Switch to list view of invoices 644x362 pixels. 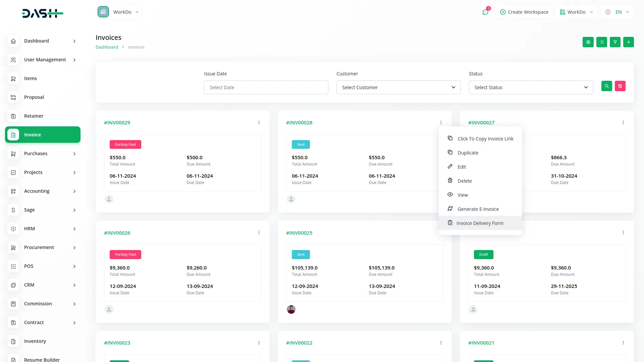pyautogui.click(x=602, y=42)
